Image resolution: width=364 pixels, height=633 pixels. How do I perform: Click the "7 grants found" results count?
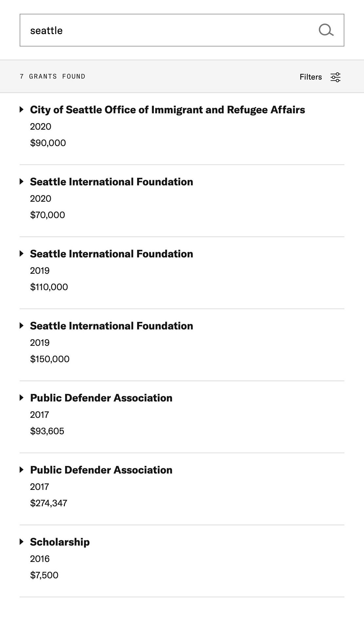[x=52, y=76]
